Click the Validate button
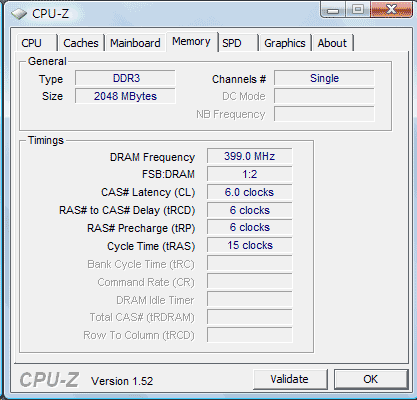Image resolution: width=417 pixels, height=400 pixels. [290, 379]
